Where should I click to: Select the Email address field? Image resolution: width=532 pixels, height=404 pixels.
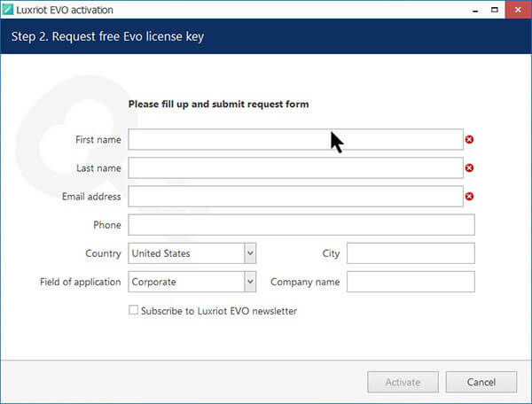[x=295, y=196]
